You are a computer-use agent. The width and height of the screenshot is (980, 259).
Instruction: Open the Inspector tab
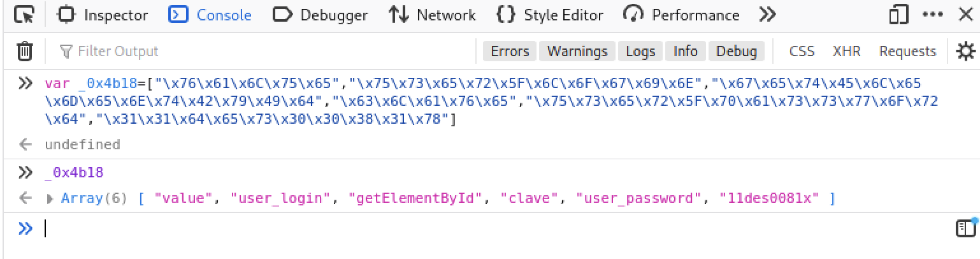103,15
